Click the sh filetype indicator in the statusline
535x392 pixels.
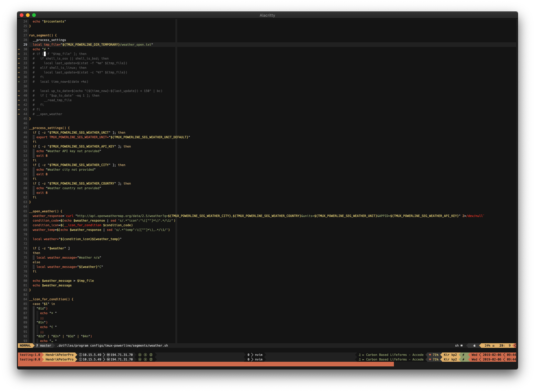(457, 345)
